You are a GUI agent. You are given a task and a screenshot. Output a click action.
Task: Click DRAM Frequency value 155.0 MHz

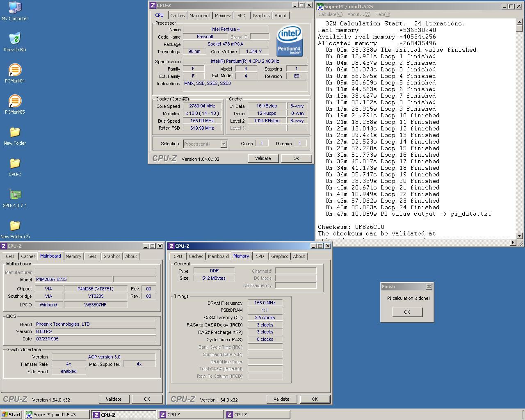click(x=265, y=303)
